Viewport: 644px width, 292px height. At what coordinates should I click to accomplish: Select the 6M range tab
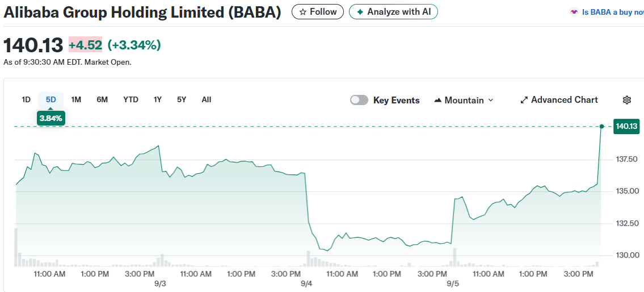coord(102,99)
